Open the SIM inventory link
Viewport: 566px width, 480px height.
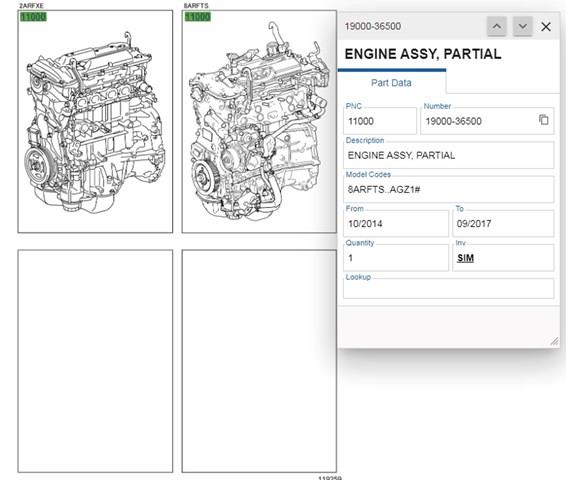tap(465, 258)
